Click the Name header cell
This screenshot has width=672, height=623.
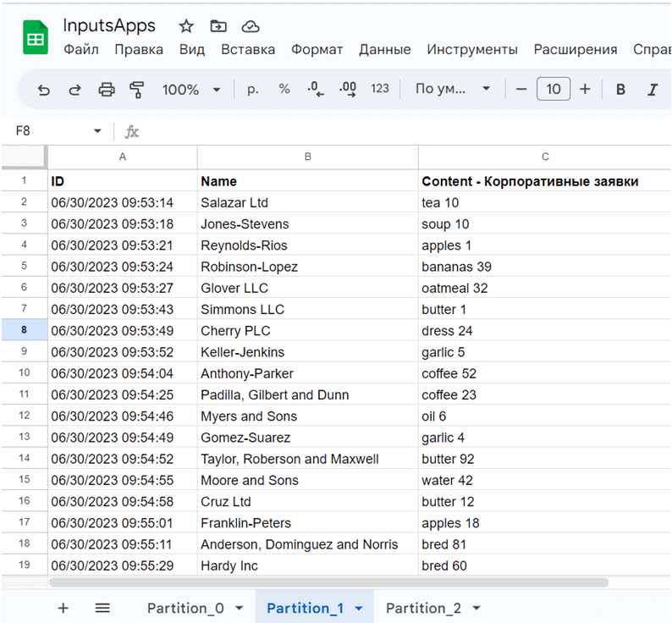pos(308,181)
